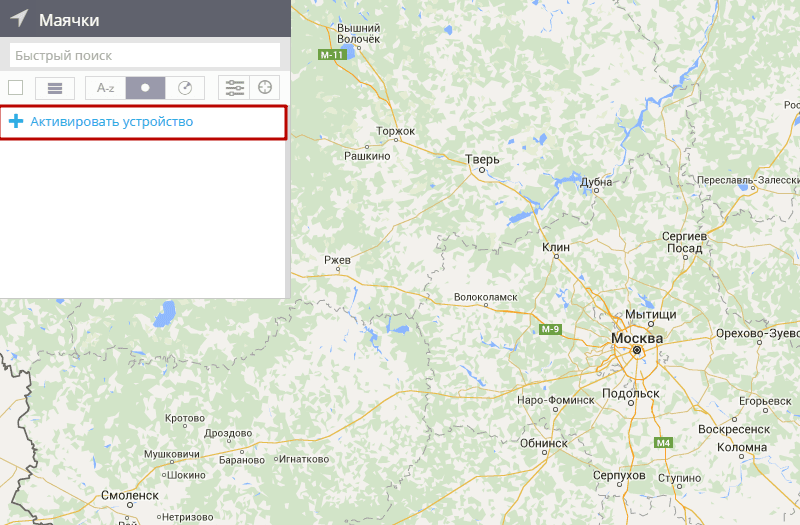Image resolution: width=800 pixels, height=525 pixels.
Task: Click the Рашкино label
Action: click(367, 156)
